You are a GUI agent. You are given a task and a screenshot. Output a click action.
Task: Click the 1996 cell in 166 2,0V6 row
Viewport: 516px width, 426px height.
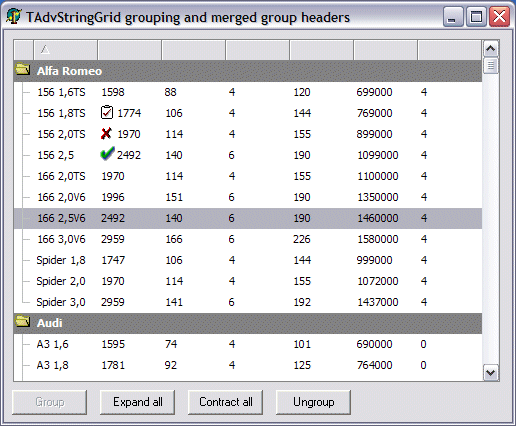(x=113, y=197)
